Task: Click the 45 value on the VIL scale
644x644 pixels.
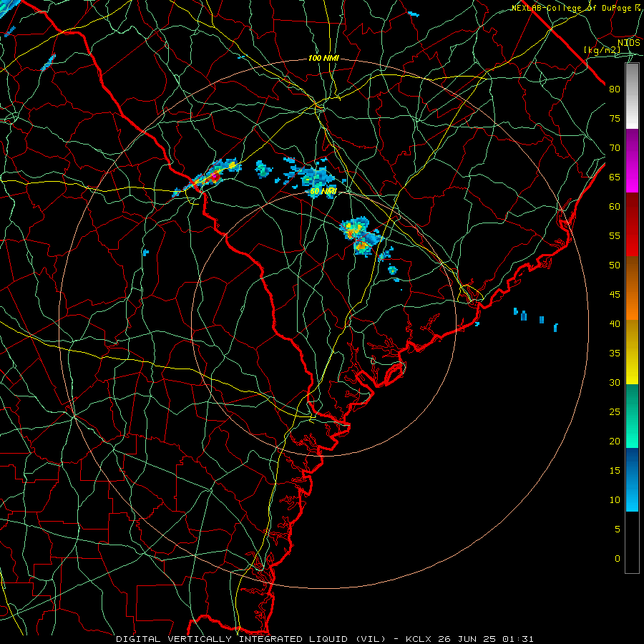Action: coord(615,295)
